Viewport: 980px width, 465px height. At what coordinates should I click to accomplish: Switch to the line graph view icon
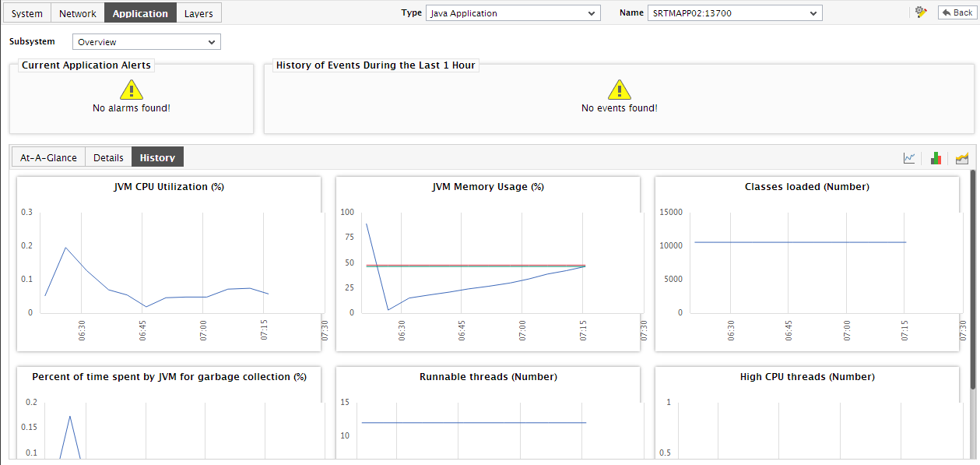click(x=909, y=158)
